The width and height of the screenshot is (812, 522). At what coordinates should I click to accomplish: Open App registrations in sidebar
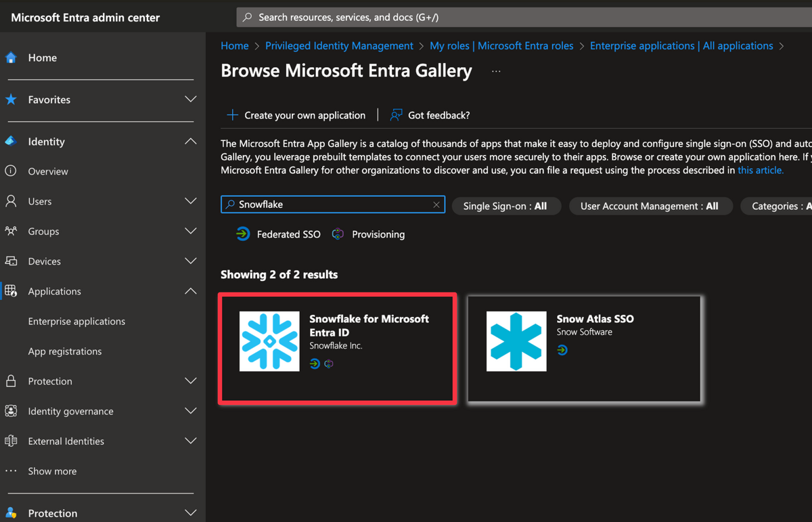click(65, 351)
